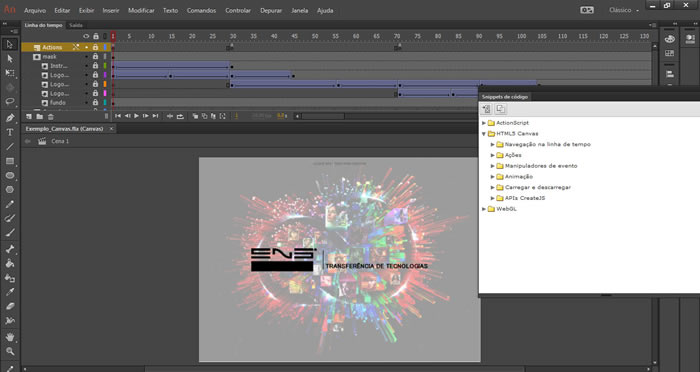The width and height of the screenshot is (700, 372).
Task: Toggle lock on the Actions layer
Action: coord(95,47)
